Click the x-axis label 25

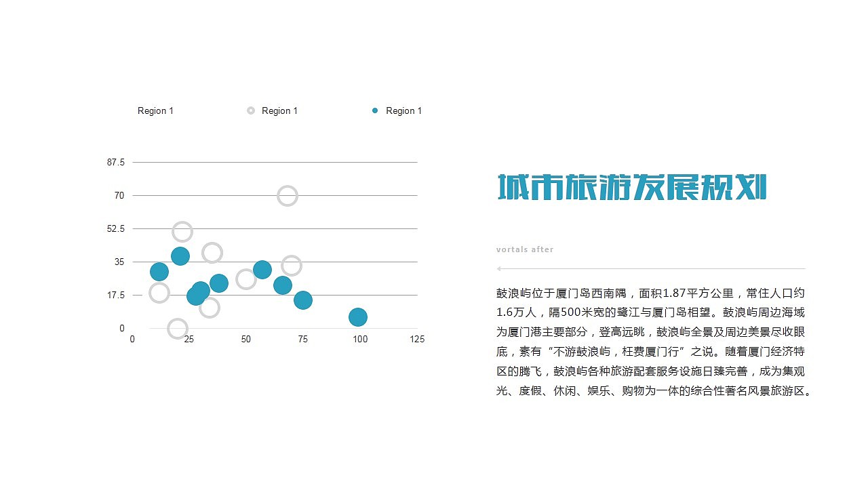coord(189,339)
